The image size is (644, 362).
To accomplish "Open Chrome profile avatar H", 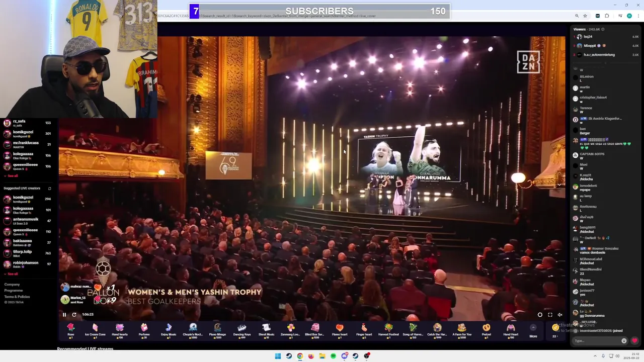I will click(629, 16).
